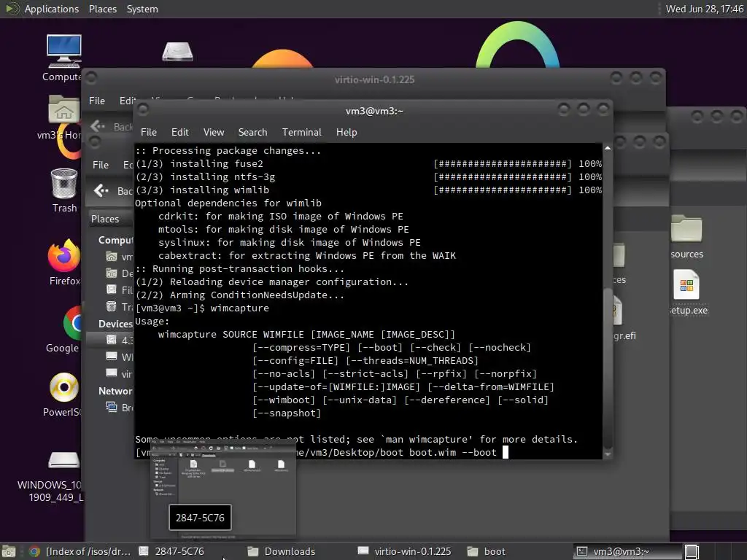Screen dimensions: 747x560
Task: Select the hard disk drive desktop icon
Action: click(x=177, y=52)
